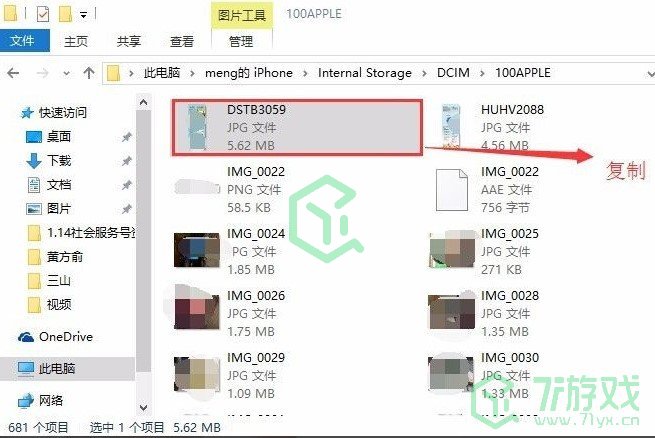Click the Up one level arrow
Screen dimensions: 655x438
click(x=89, y=73)
